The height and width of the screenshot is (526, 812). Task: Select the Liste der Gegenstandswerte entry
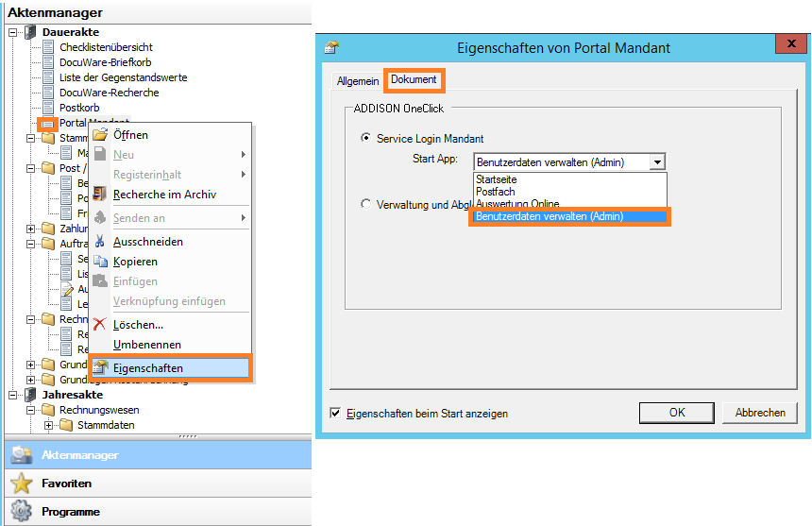[x=124, y=77]
